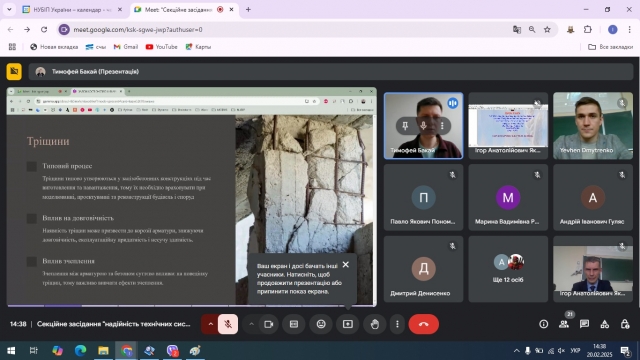Click the zoom magnifier icon in address bar
Viewport: 640px width, 360px height.
(532, 29)
